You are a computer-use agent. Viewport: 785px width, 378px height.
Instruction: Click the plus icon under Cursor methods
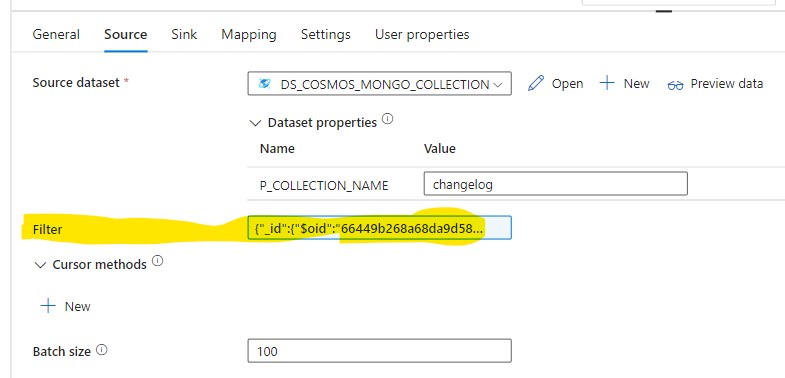pyautogui.click(x=48, y=306)
